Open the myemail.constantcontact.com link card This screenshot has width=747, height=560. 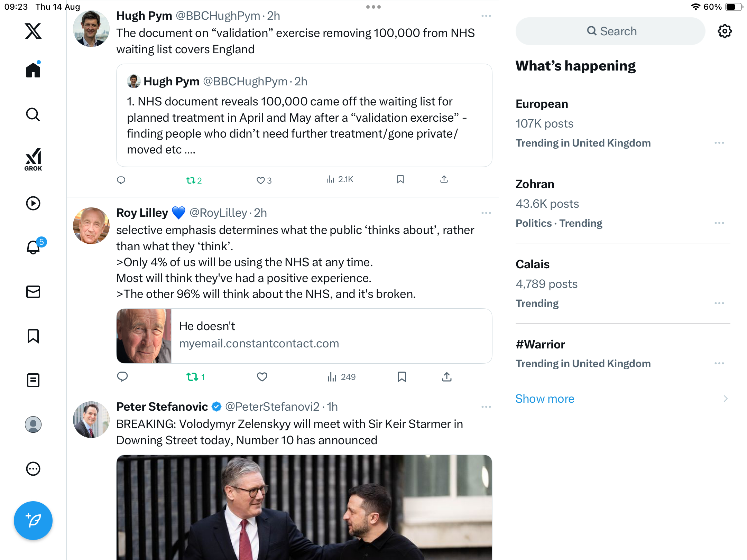pyautogui.click(x=304, y=336)
